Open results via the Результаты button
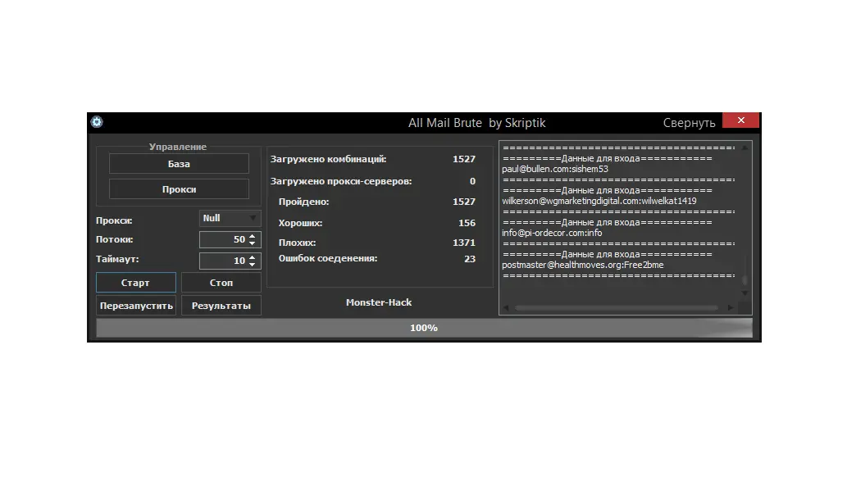 (x=221, y=305)
